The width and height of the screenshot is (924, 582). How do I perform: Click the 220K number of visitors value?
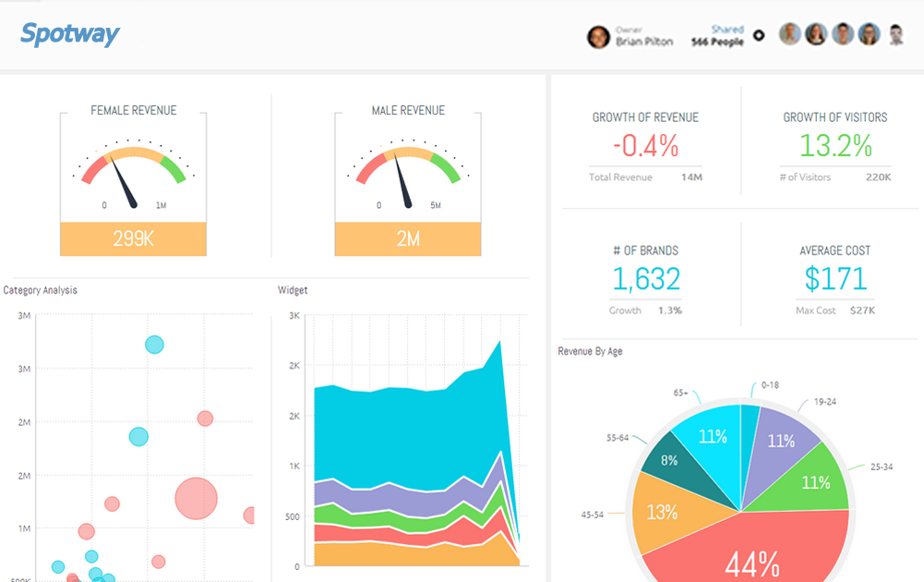coord(878,176)
